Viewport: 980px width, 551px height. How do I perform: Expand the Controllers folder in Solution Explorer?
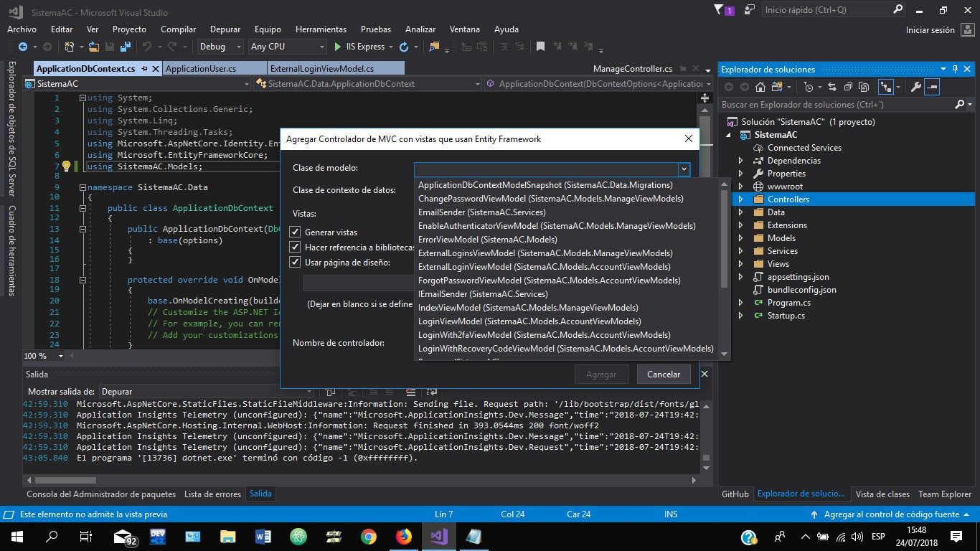pos(741,199)
